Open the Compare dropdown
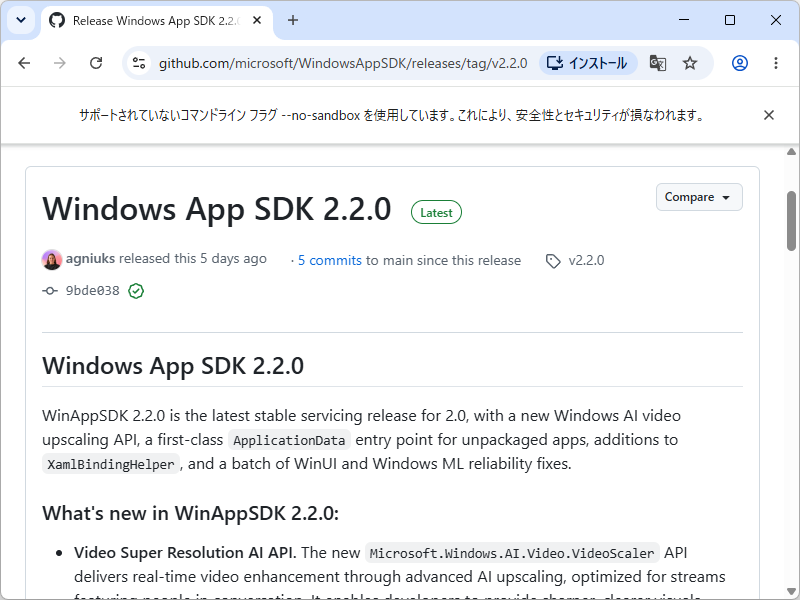This screenshot has width=800, height=600. [x=699, y=197]
